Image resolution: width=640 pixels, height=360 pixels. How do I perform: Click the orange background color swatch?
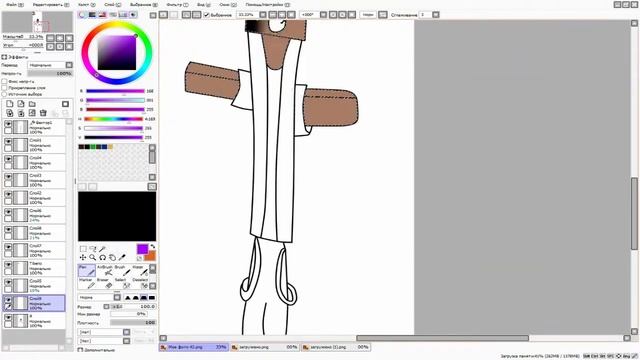click(x=150, y=256)
